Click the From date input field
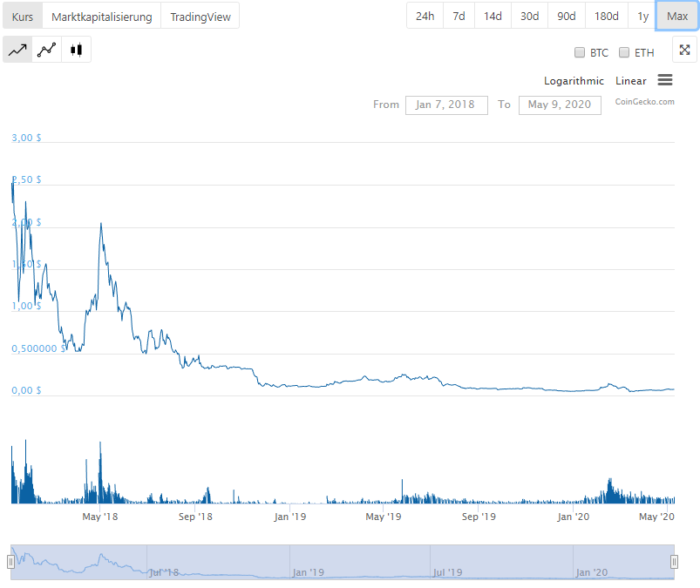This screenshot has height=588, width=700. tap(445, 105)
